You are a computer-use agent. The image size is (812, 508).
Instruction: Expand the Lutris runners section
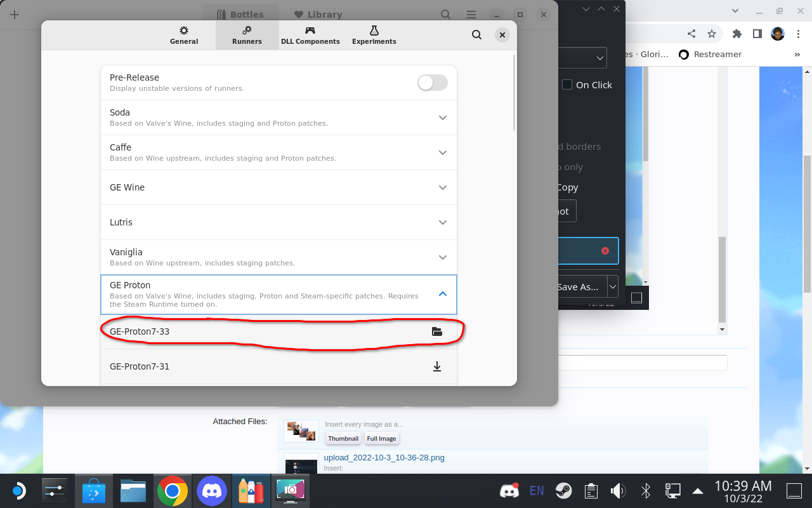(443, 222)
